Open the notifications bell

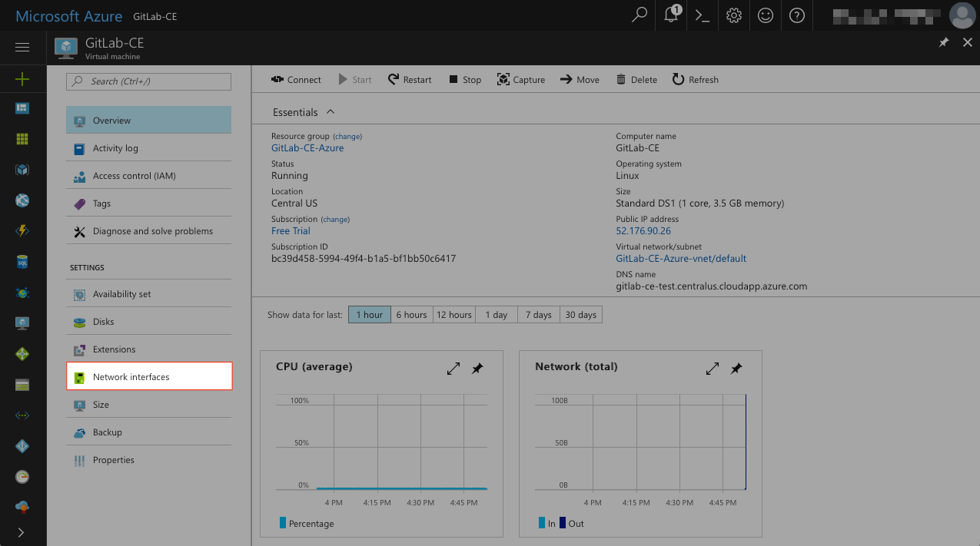click(x=672, y=15)
